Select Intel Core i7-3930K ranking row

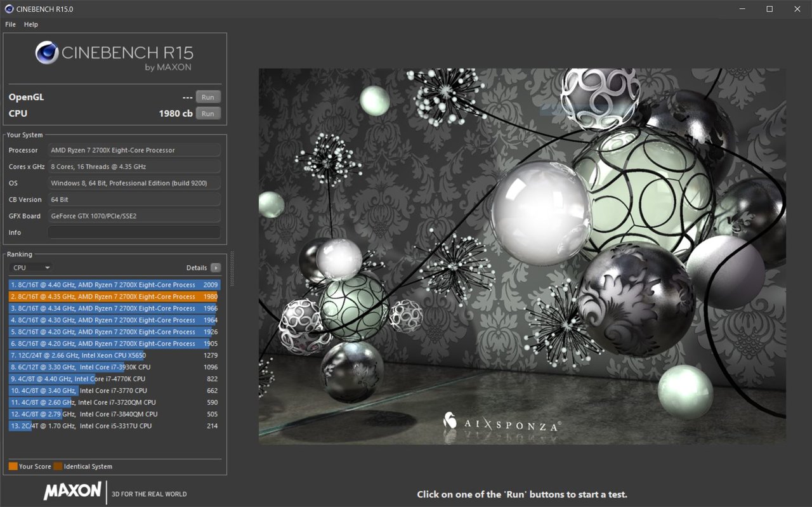[x=115, y=367]
